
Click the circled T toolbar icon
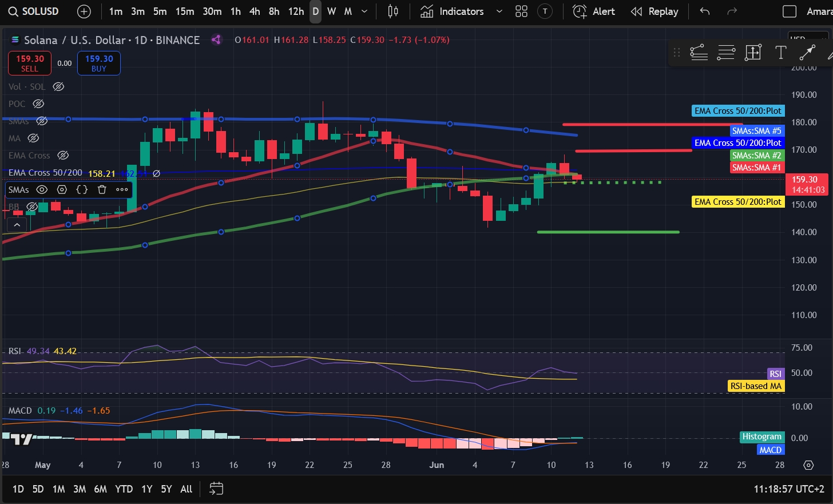[x=545, y=11]
